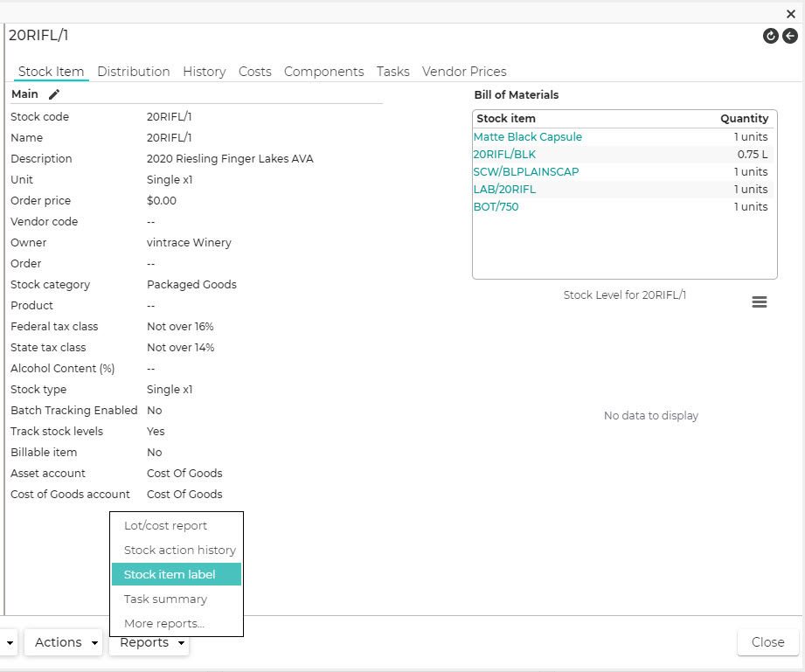Screen dimensions: 805x672
Task: Click the Stock item column header
Action: [x=506, y=119]
